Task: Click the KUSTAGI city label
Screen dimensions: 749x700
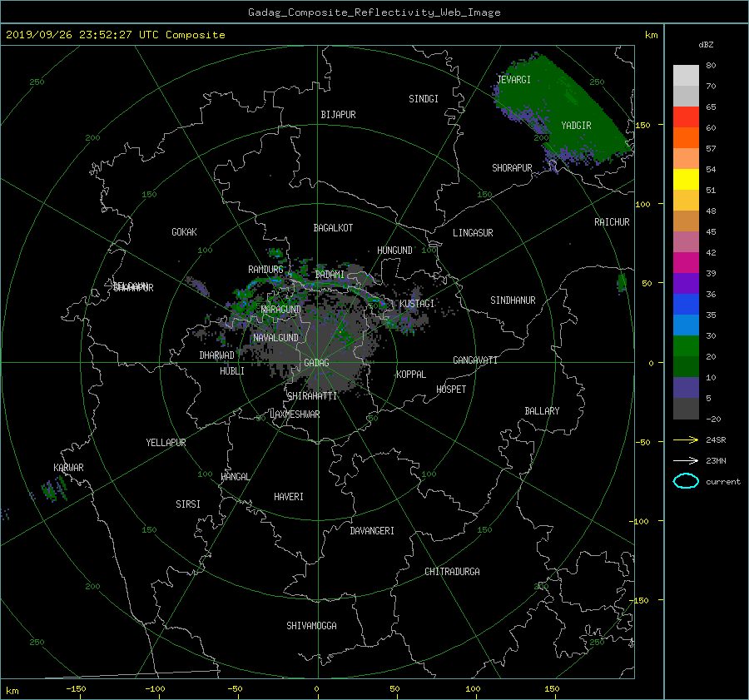Action: tap(417, 304)
